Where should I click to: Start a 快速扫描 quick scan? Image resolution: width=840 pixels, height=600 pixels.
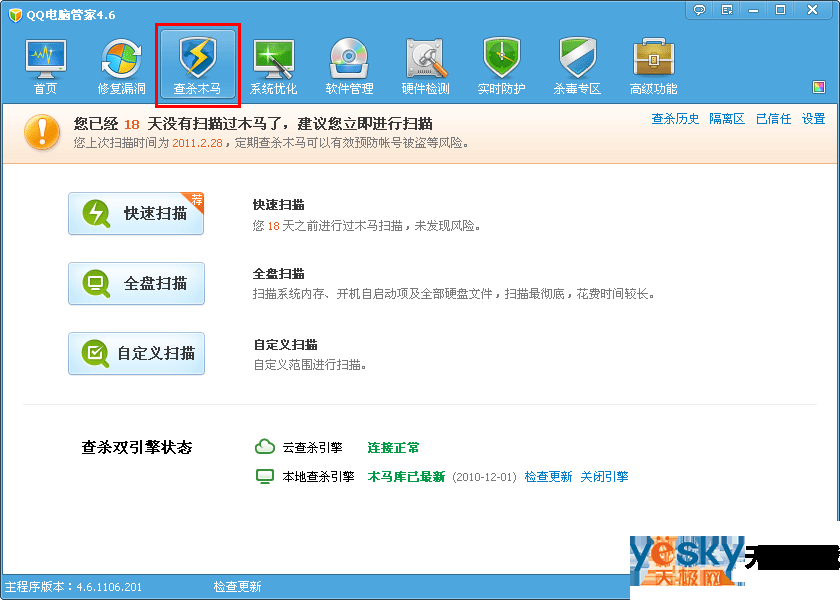tap(136, 213)
